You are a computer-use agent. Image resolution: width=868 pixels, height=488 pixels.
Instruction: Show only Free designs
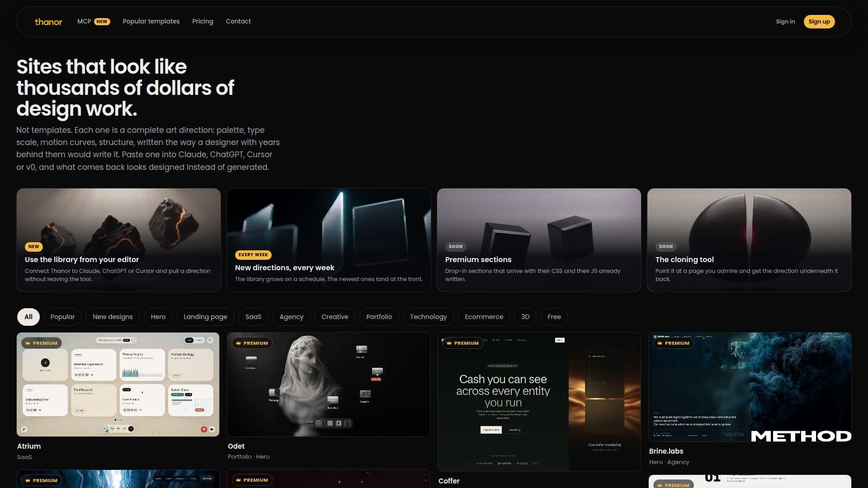coord(554,317)
